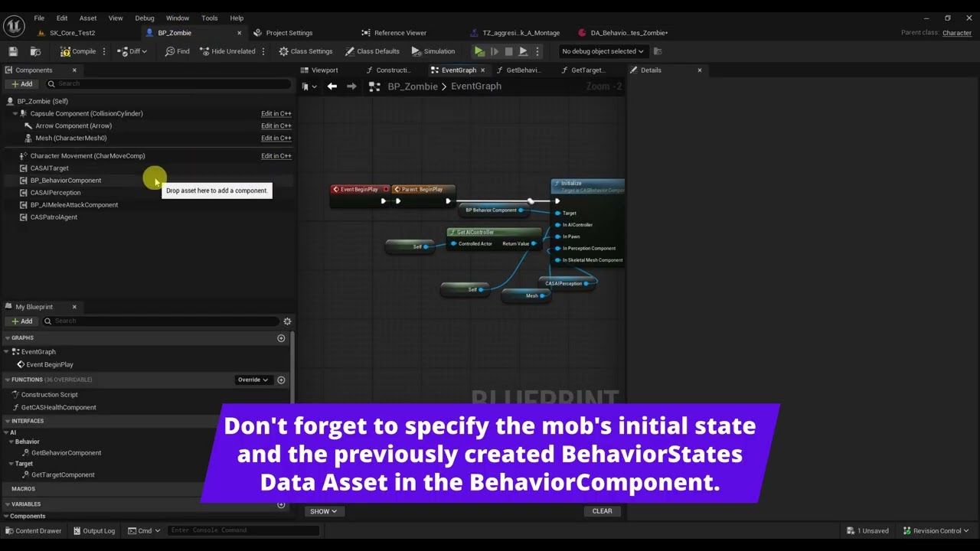The image size is (980, 551).
Task: Open the Diff dropdown
Action: click(133, 51)
